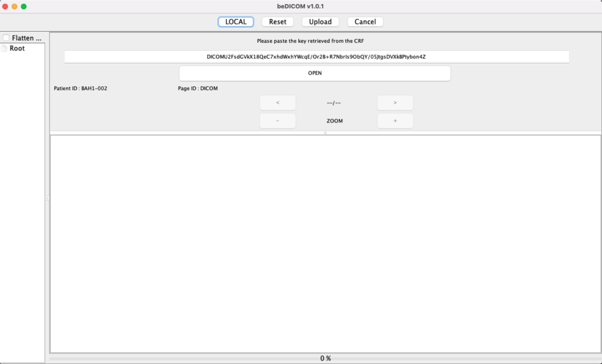This screenshot has width=602, height=364.
Task: Maximize the window using the green button
Action: tap(24, 6)
